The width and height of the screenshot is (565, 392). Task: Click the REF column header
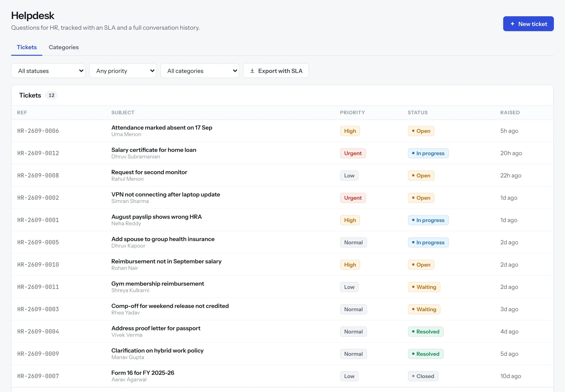[22, 112]
